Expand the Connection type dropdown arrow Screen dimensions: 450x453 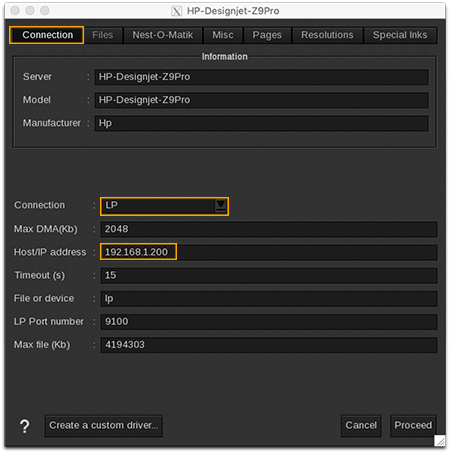221,206
